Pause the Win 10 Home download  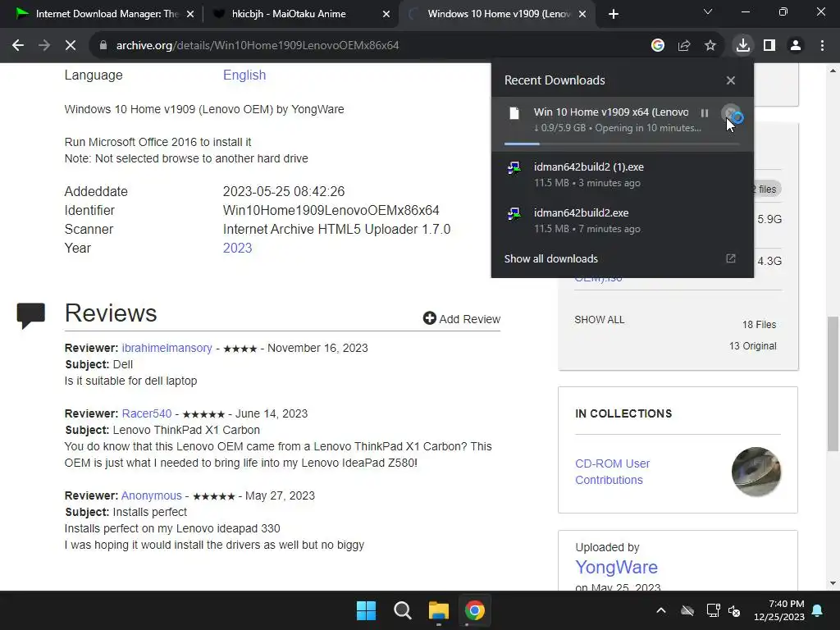click(x=705, y=113)
